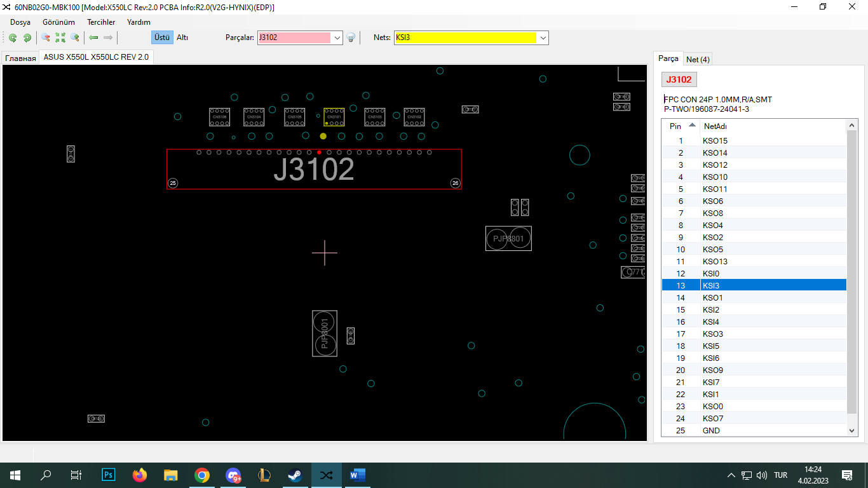
Task: Click the NetAdı column header
Action: click(773, 126)
